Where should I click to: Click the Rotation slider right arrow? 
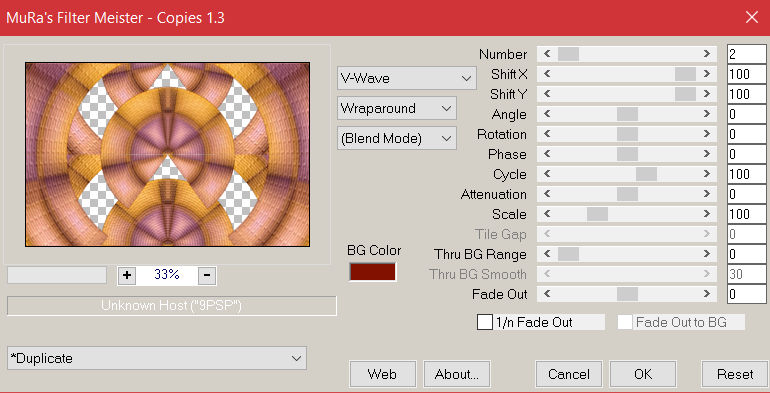click(707, 134)
